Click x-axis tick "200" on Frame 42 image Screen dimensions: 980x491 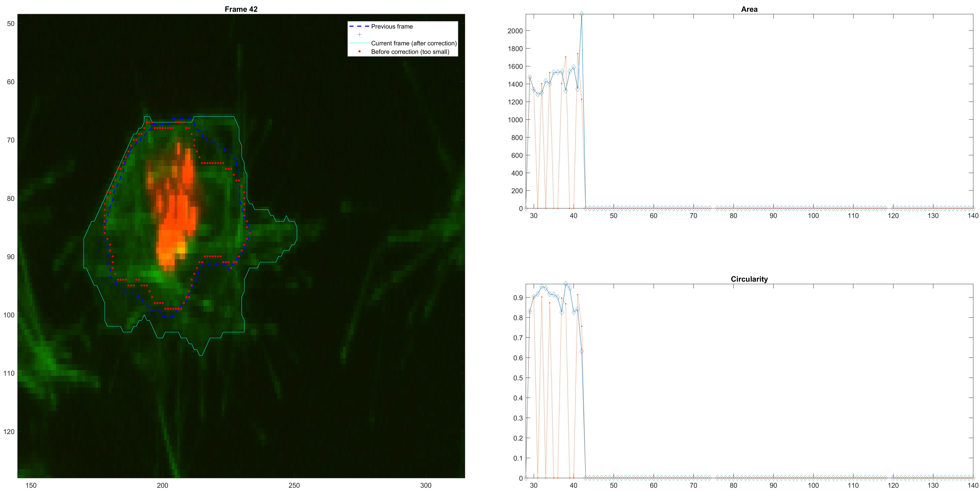163,485
